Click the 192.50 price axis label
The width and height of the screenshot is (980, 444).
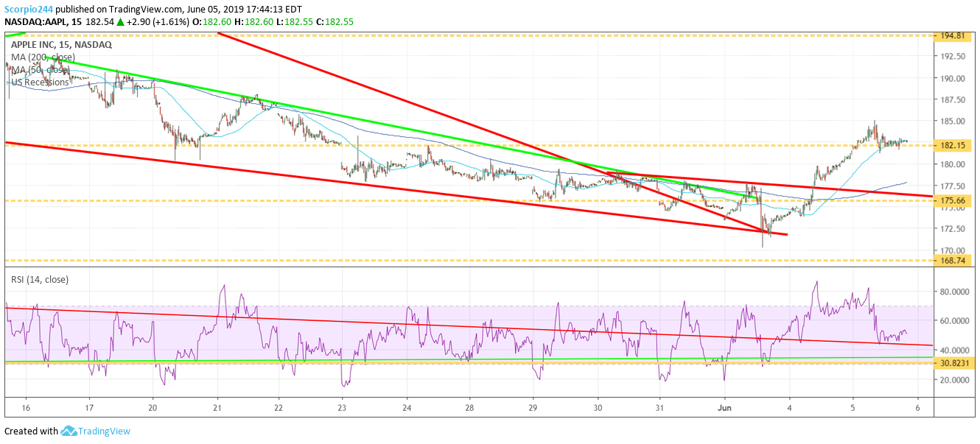pos(953,57)
